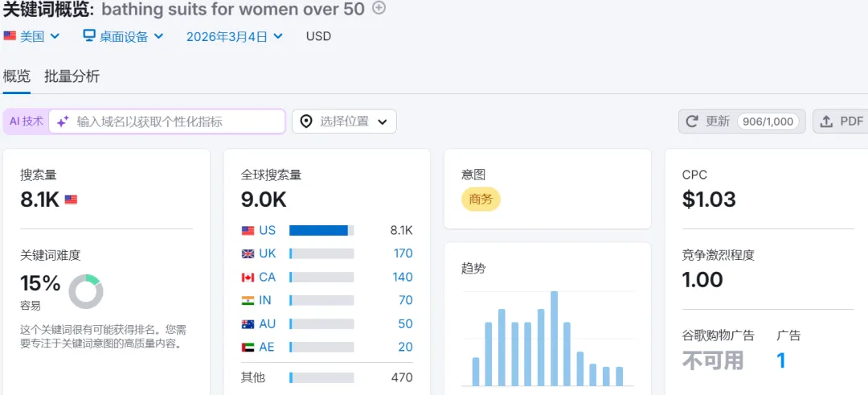Click the plus icon beside keyword title

point(379,8)
